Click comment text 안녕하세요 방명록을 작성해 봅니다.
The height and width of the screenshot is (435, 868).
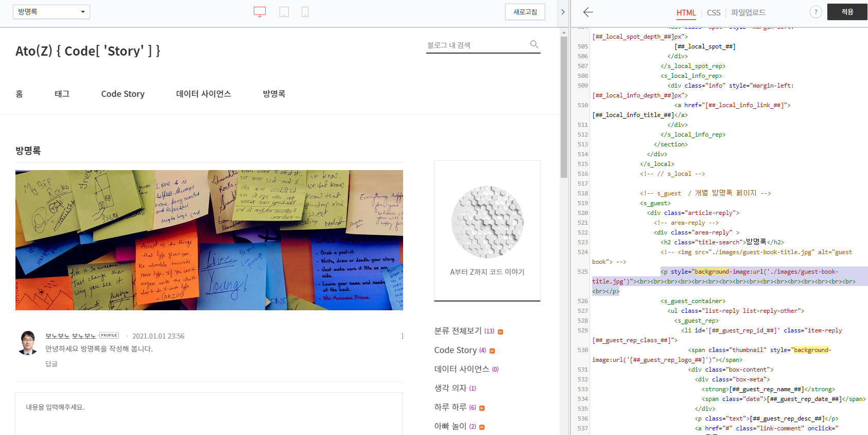point(99,349)
